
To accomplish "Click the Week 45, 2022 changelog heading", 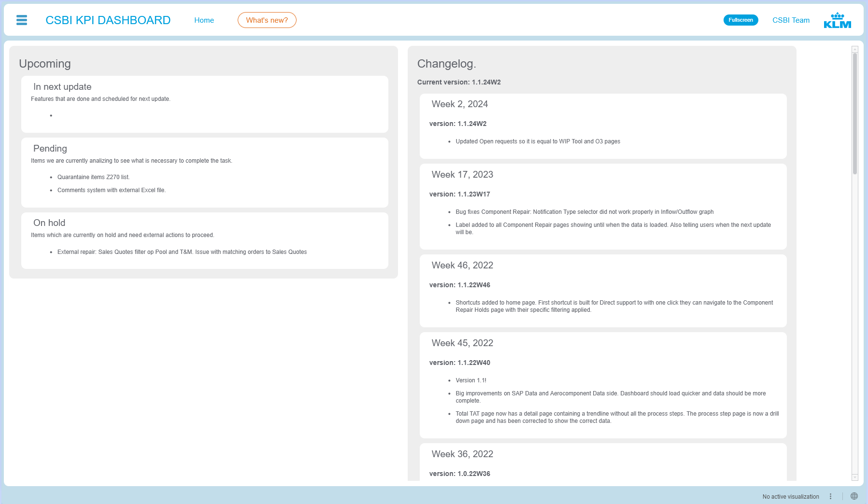I will [x=462, y=343].
